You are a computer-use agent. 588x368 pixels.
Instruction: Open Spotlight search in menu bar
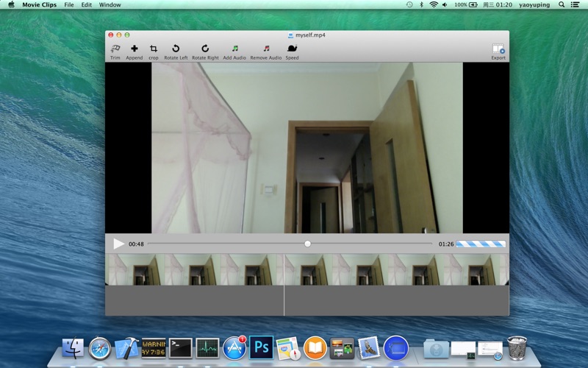(562, 4)
